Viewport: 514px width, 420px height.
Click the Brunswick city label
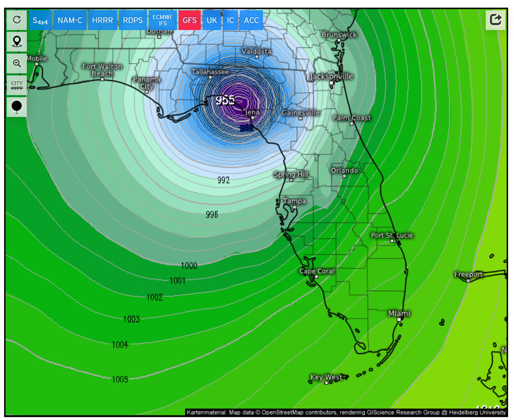click(x=339, y=35)
